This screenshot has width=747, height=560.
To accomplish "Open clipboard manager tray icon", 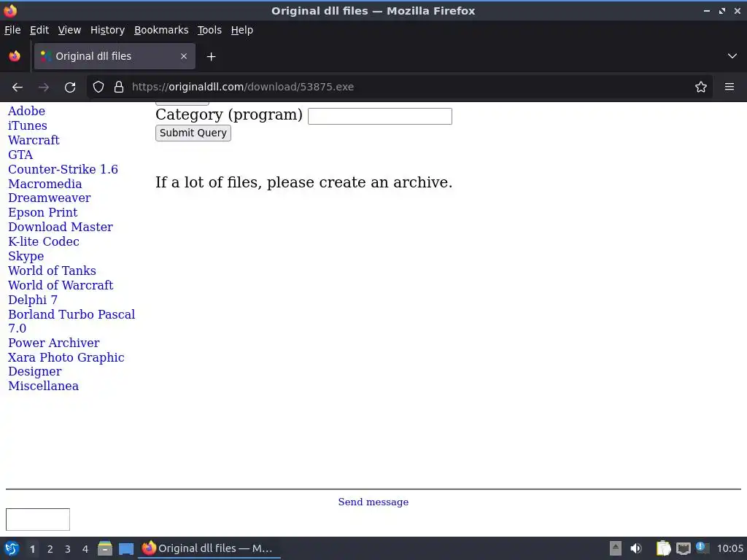I will click(x=663, y=548).
